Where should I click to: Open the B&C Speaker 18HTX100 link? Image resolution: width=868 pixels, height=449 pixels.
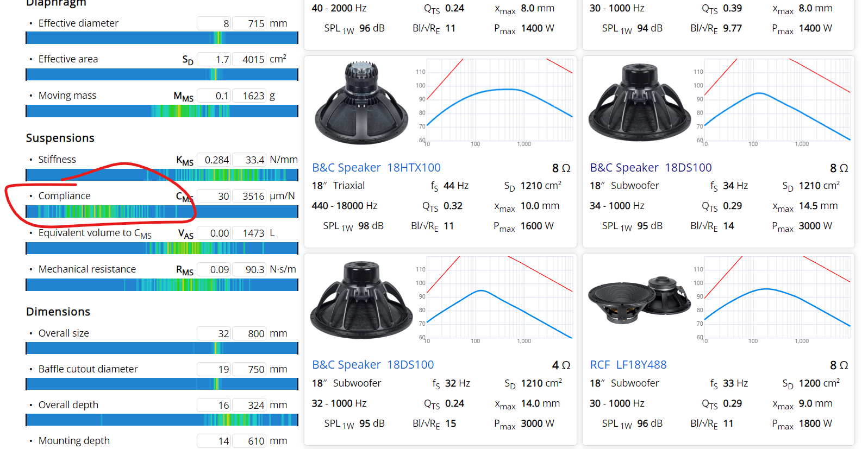376,168
